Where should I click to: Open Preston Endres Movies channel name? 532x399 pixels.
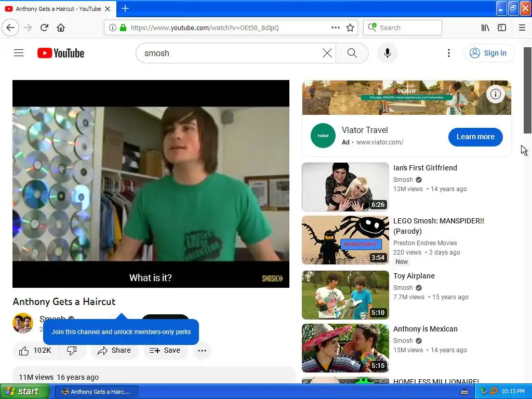pyautogui.click(x=425, y=243)
